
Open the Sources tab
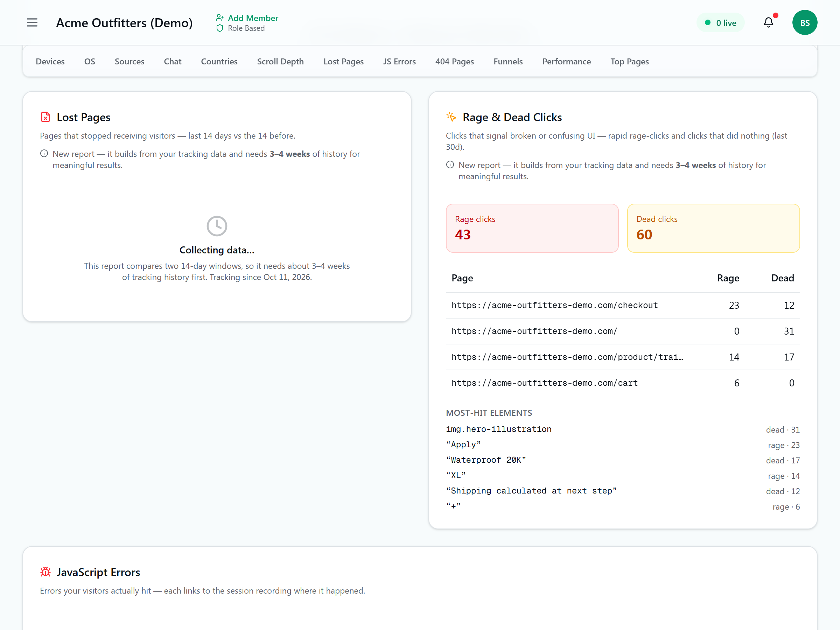(129, 62)
